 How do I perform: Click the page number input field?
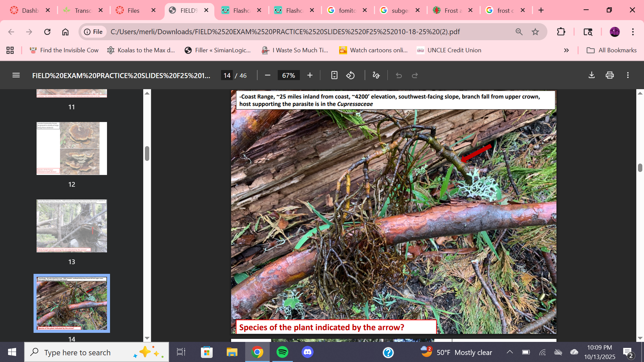(227, 75)
